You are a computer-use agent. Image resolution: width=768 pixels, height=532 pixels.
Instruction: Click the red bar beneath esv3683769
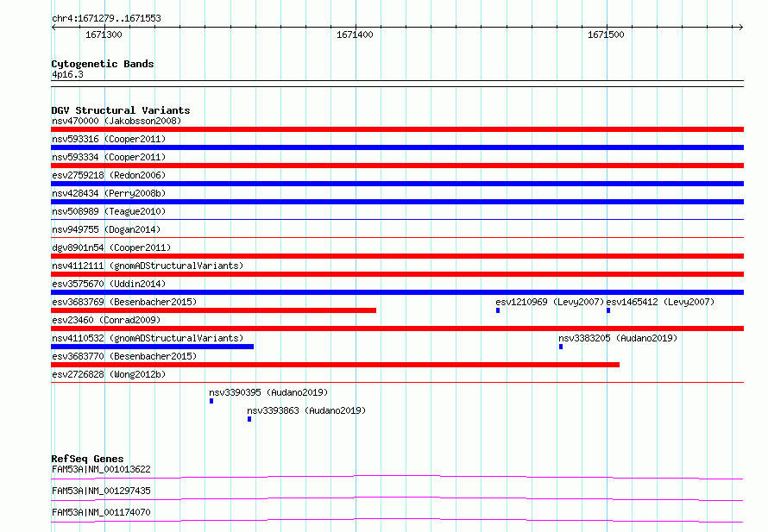point(213,310)
